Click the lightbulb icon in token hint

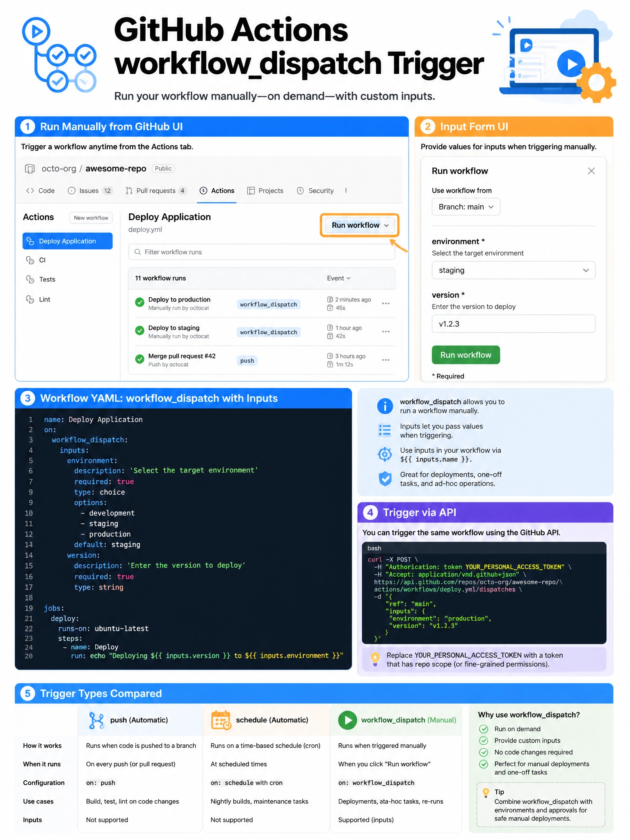(x=375, y=659)
